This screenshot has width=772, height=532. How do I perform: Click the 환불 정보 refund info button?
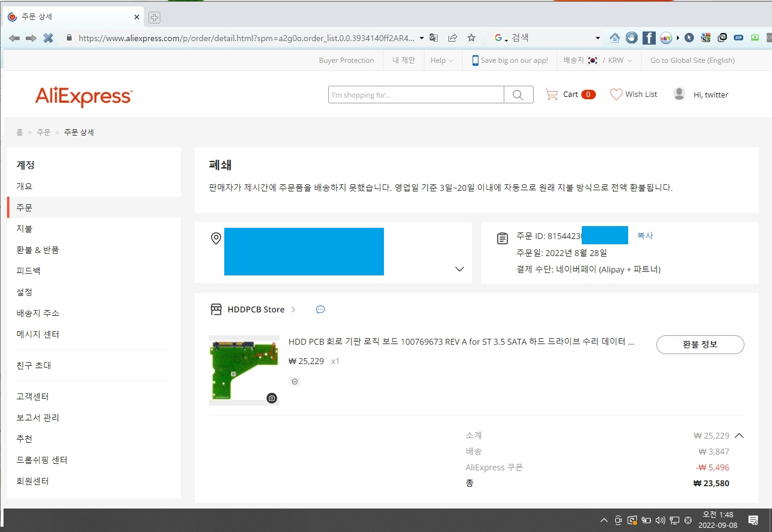(x=700, y=345)
